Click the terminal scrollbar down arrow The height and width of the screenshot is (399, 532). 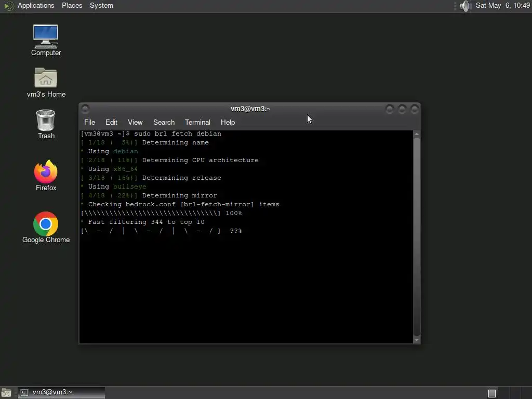[417, 340]
